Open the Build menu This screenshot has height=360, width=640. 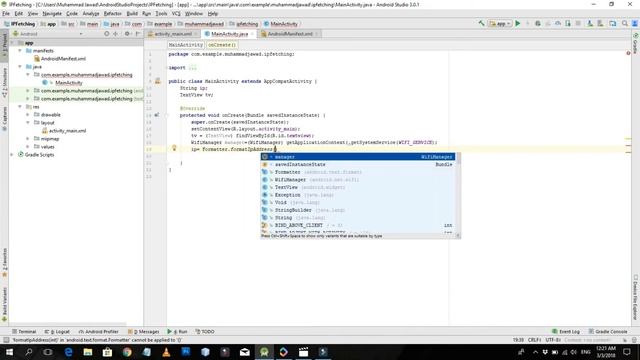coord(132,13)
